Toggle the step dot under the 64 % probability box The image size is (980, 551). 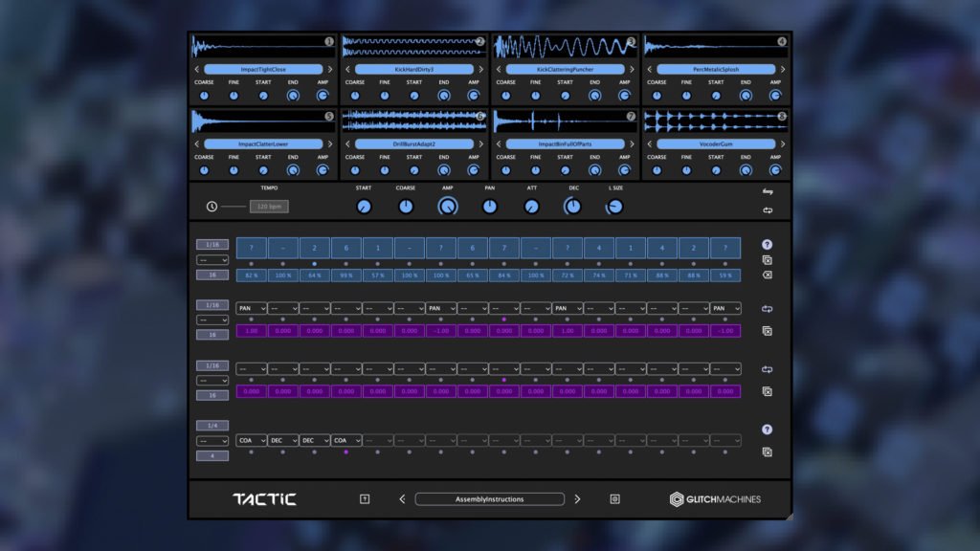tap(315, 263)
